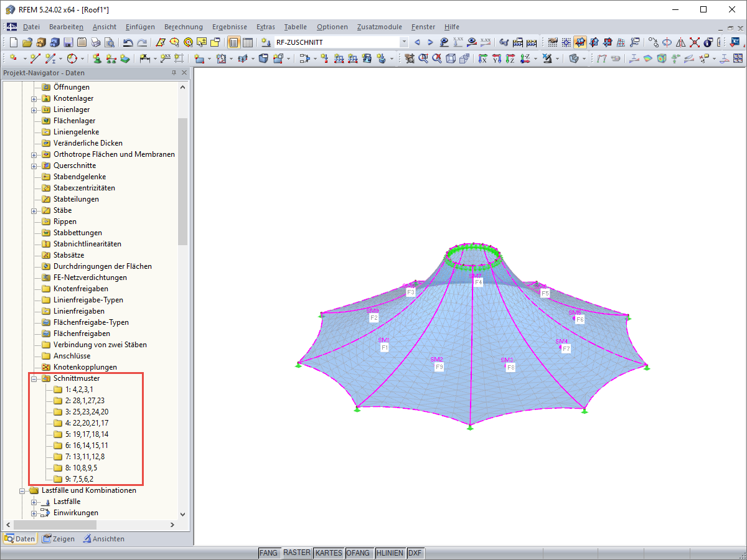Open the Berechnung menu
Image resolution: width=747 pixels, height=560 pixels.
[184, 27]
